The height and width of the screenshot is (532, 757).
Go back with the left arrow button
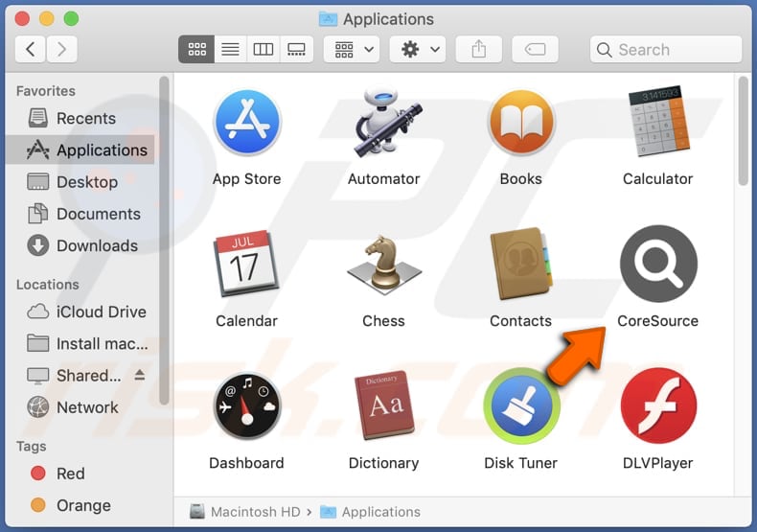coord(31,49)
